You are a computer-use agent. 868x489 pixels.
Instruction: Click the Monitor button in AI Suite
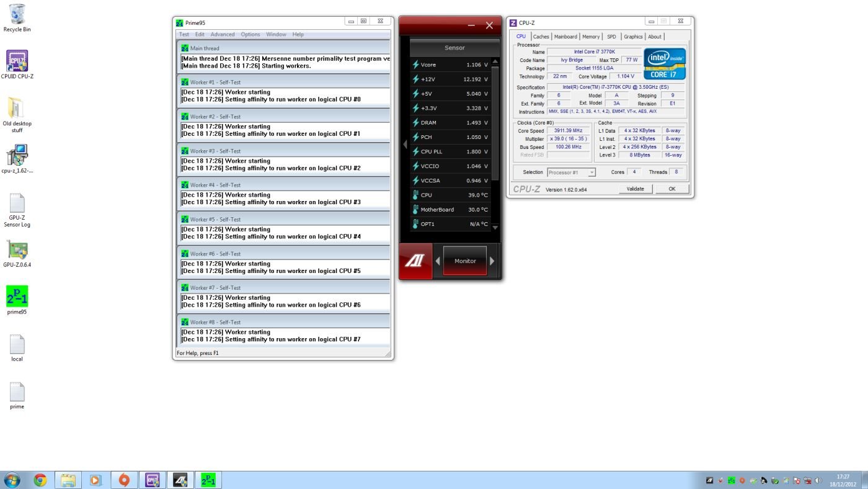pos(465,261)
